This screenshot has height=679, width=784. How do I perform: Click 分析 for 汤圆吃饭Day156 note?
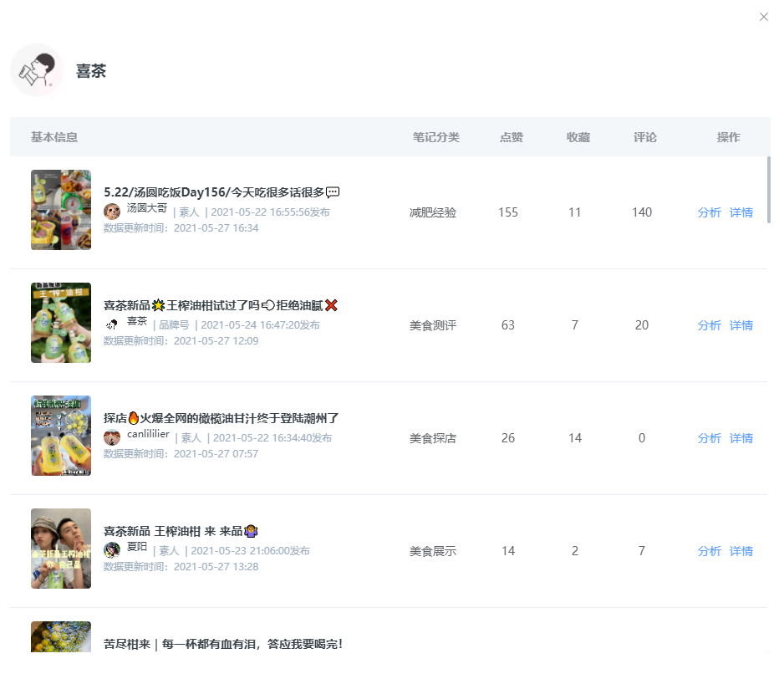(709, 212)
